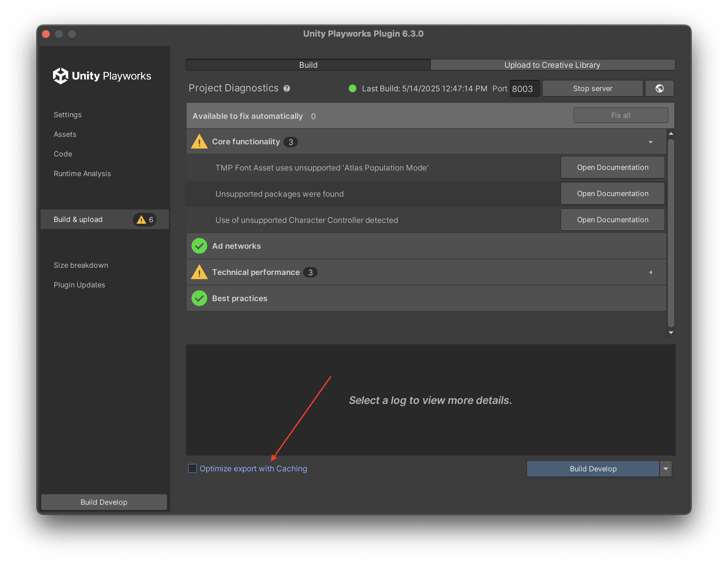Open Plugin Updates in the sidebar

(79, 285)
